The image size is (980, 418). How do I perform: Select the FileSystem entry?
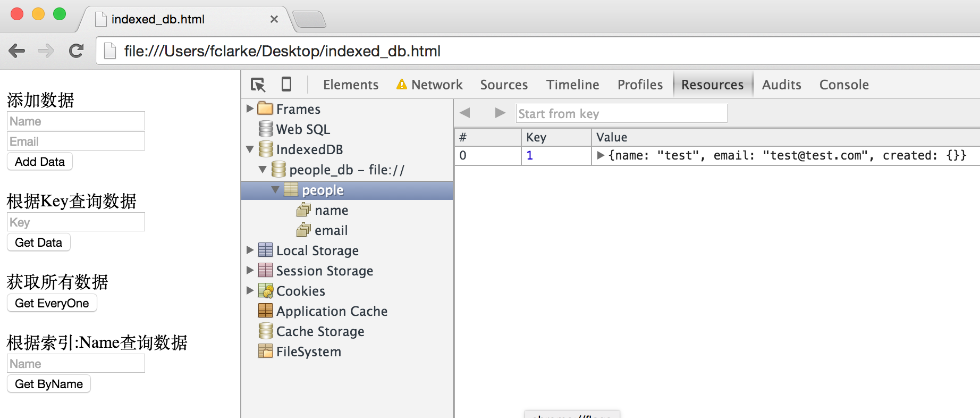pyautogui.click(x=308, y=352)
